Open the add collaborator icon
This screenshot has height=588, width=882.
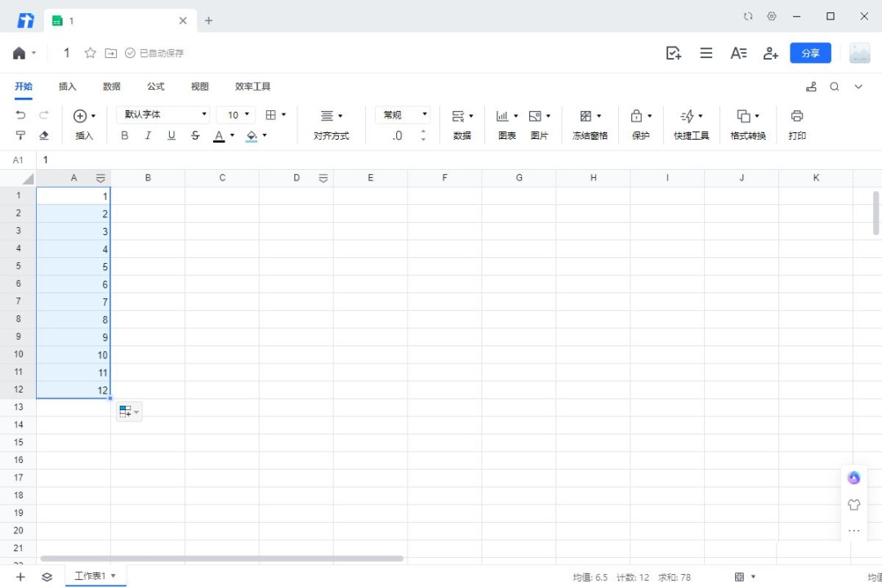(770, 53)
